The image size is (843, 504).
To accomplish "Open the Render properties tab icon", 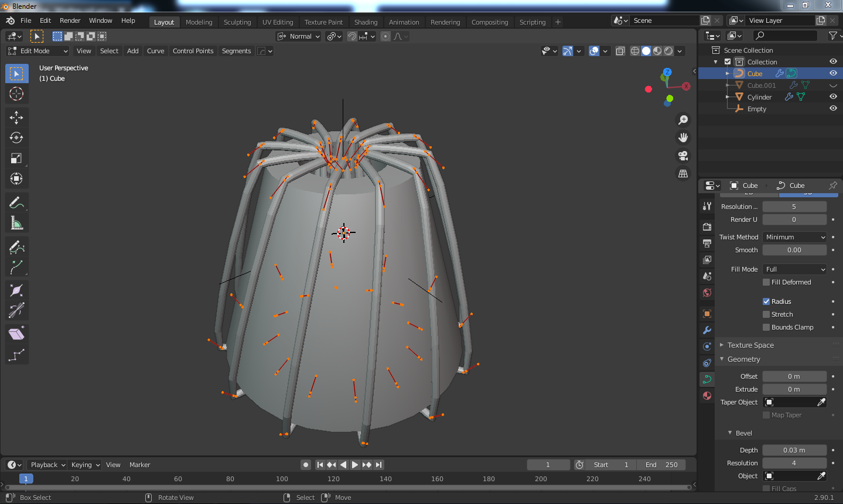I will point(707,227).
